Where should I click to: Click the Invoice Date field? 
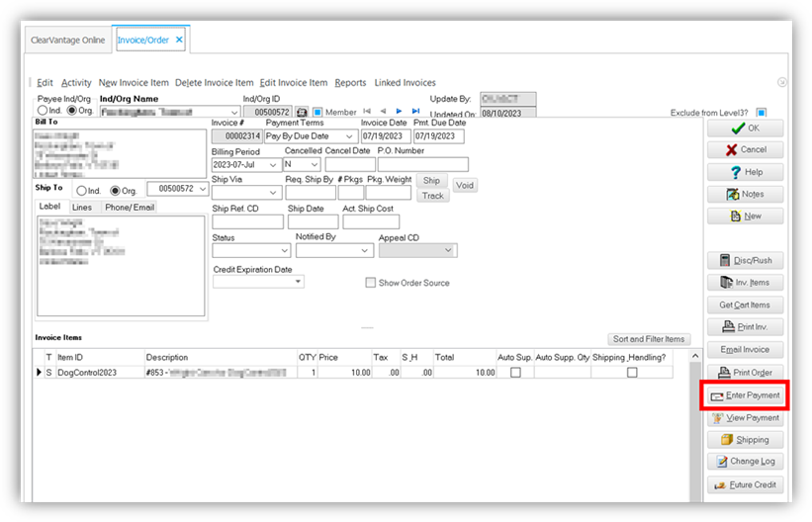(386, 136)
